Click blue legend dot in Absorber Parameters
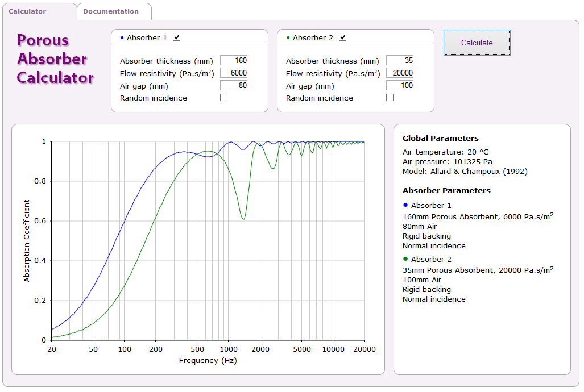 405,205
